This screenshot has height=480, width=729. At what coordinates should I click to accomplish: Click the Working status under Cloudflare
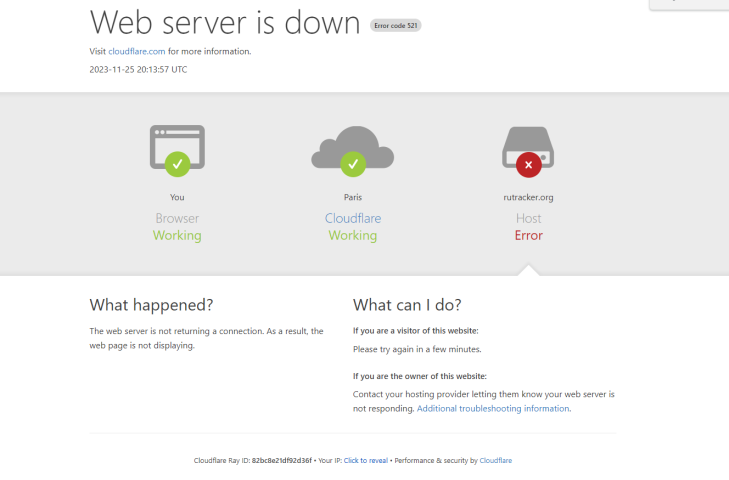pyautogui.click(x=353, y=235)
